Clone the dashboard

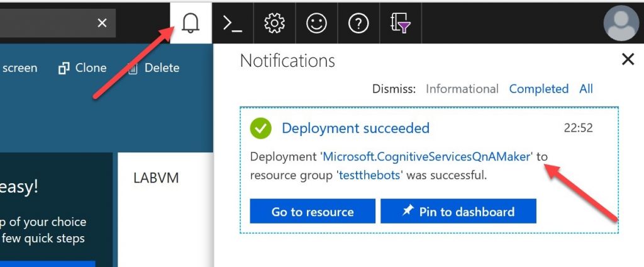pyautogui.click(x=83, y=68)
